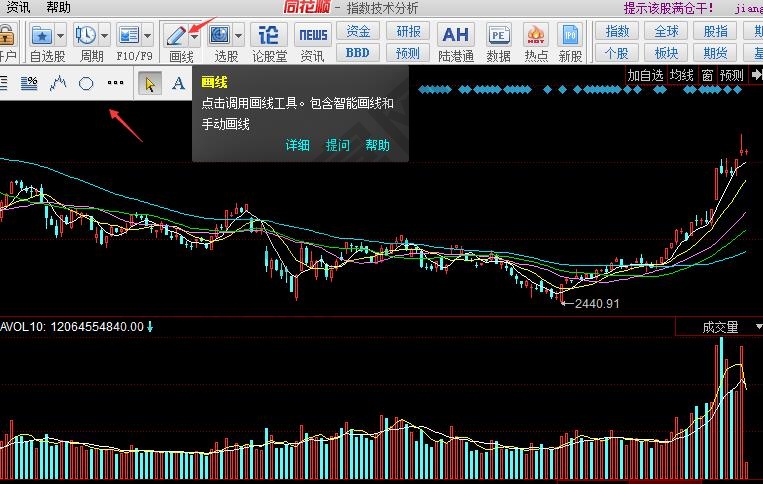Expand the 周期 period dropdown arrow
This screenshot has width=763, height=484.
pyautogui.click(x=105, y=36)
